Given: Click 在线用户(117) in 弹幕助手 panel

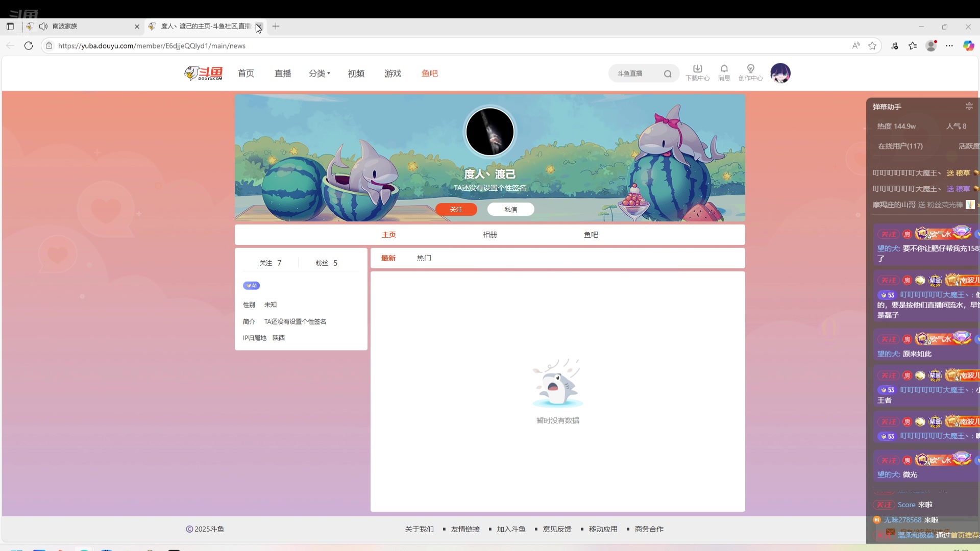Looking at the screenshot, I should click(x=900, y=146).
